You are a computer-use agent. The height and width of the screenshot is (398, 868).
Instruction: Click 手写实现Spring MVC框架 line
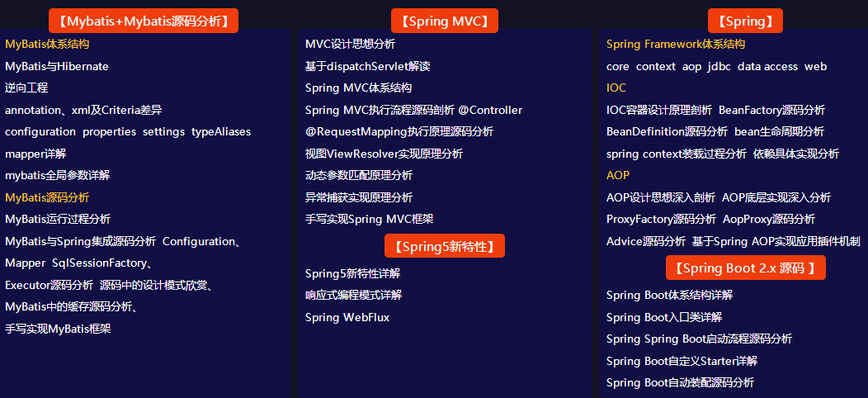pyautogui.click(x=369, y=219)
